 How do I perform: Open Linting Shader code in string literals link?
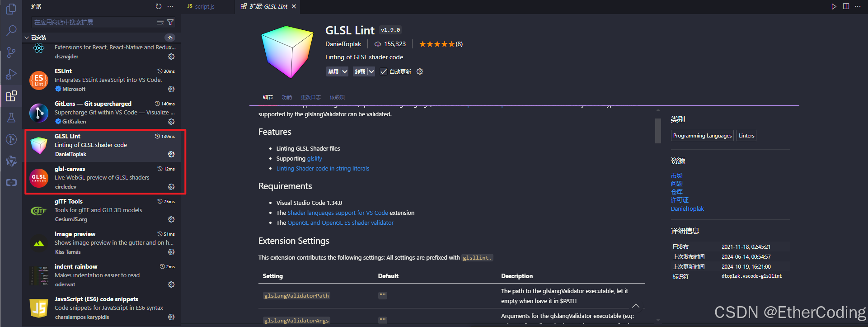coord(323,168)
